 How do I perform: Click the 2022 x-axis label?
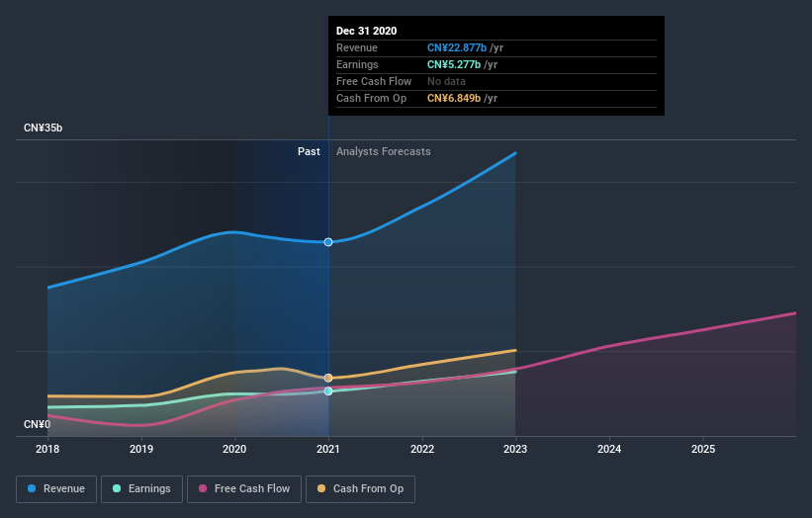point(422,449)
